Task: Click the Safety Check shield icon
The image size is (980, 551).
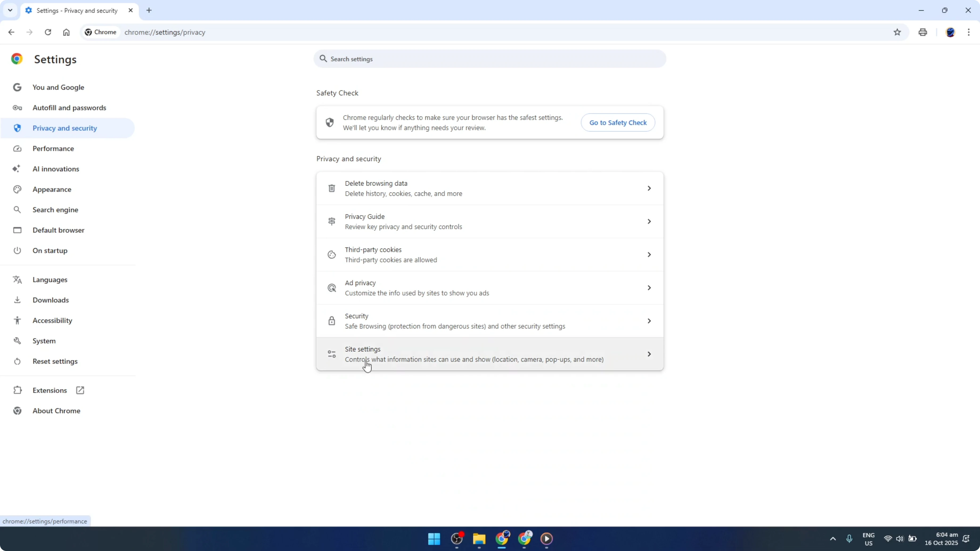Action: point(329,122)
